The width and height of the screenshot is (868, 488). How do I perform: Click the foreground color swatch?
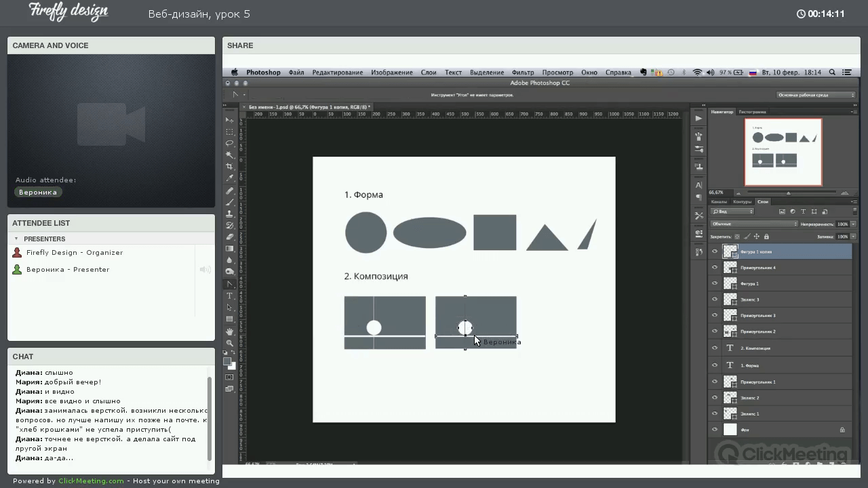tap(228, 362)
